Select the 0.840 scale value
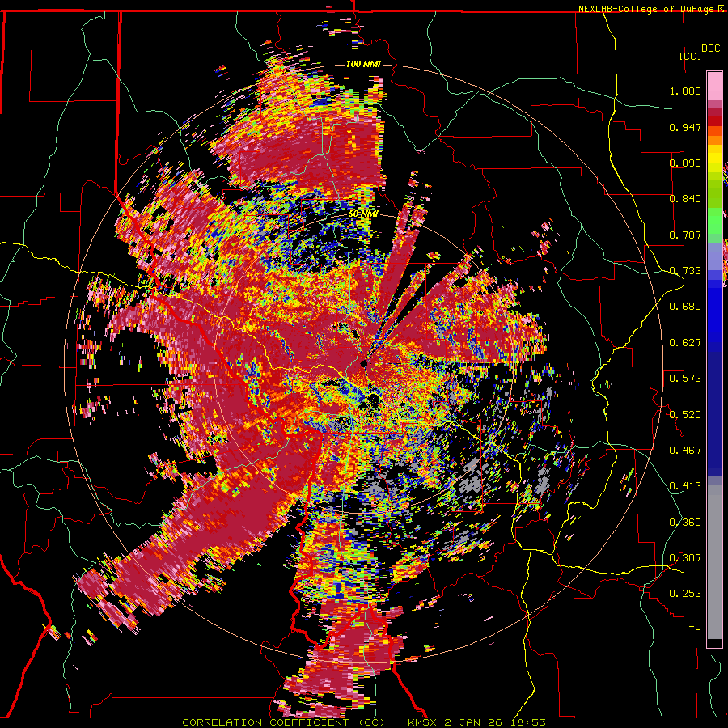Viewport: 728px width, 728px height. click(685, 199)
